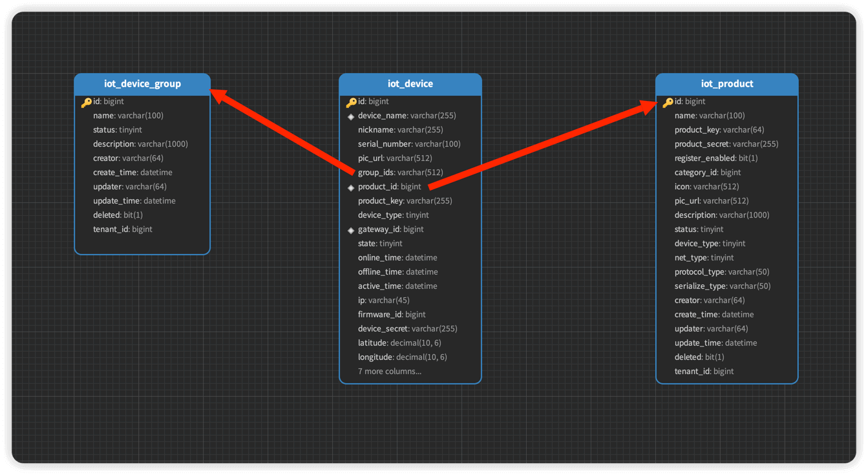Select the tenant_id column in iot_device_group
Viewport: 868px width, 475px height.
pyautogui.click(x=122, y=229)
